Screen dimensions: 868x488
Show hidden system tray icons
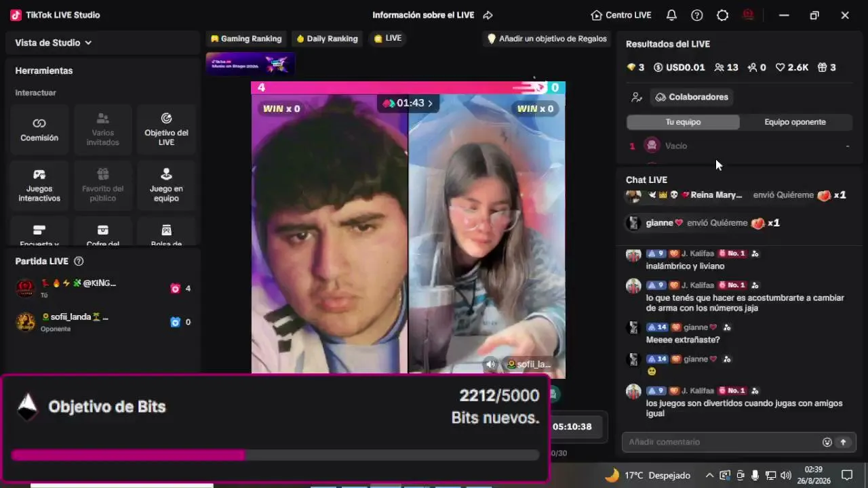[x=709, y=475]
